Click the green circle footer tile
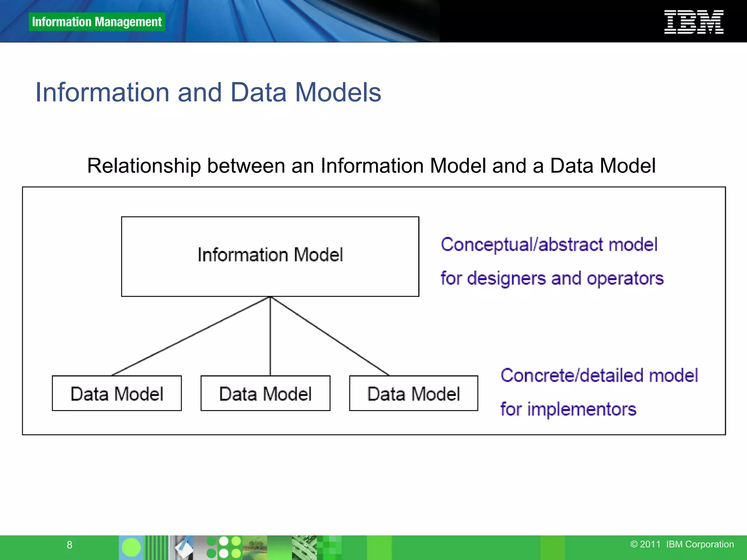Image resolution: width=747 pixels, height=560 pixels. point(131,547)
